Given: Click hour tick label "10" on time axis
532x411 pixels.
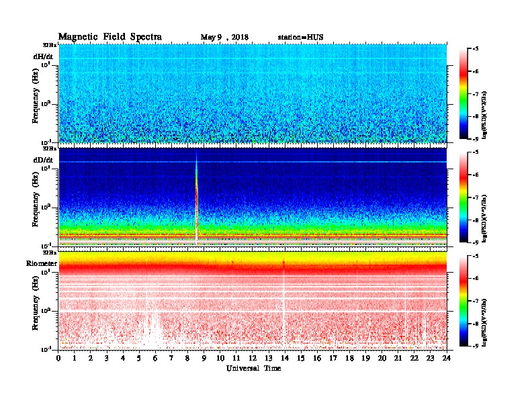Looking at the screenshot, I should (x=220, y=359).
